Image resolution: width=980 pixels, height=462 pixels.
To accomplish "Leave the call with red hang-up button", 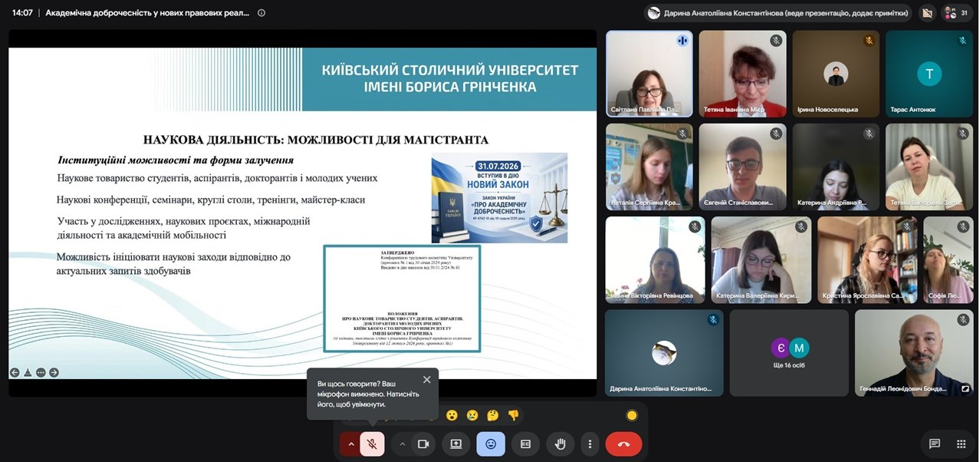I will click(x=623, y=444).
